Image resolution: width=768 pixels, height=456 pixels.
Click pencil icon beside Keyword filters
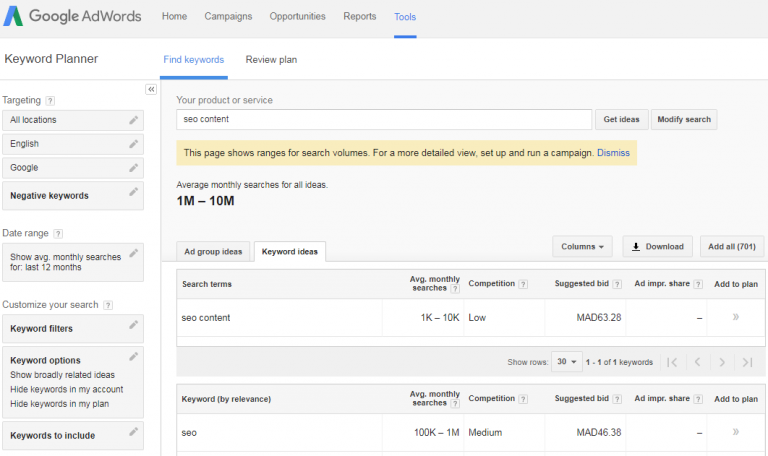[133, 325]
